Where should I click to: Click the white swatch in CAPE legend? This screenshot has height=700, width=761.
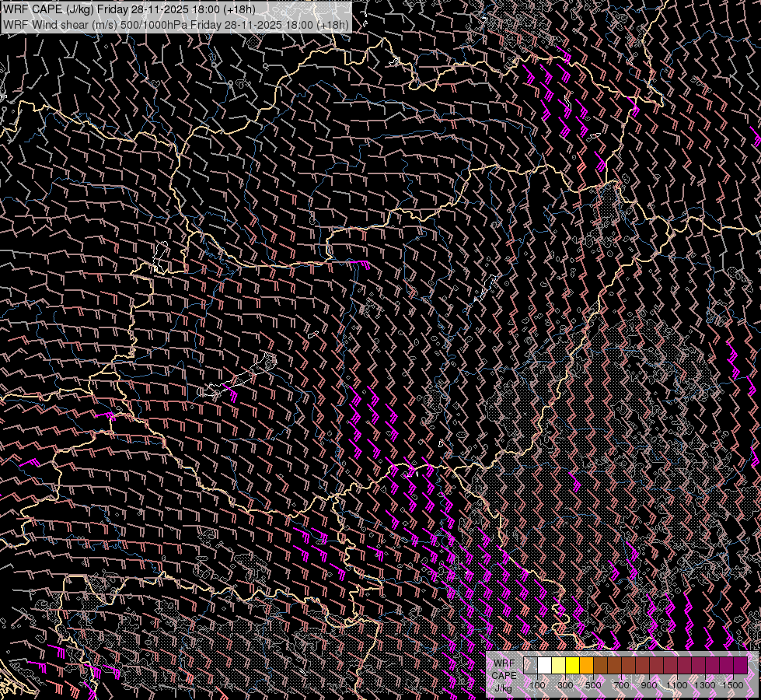[x=545, y=666]
